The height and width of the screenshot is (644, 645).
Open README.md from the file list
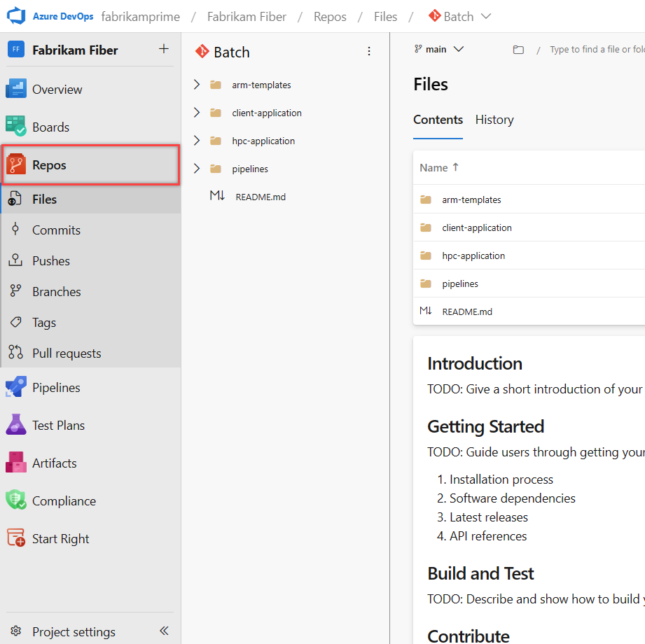tap(469, 311)
